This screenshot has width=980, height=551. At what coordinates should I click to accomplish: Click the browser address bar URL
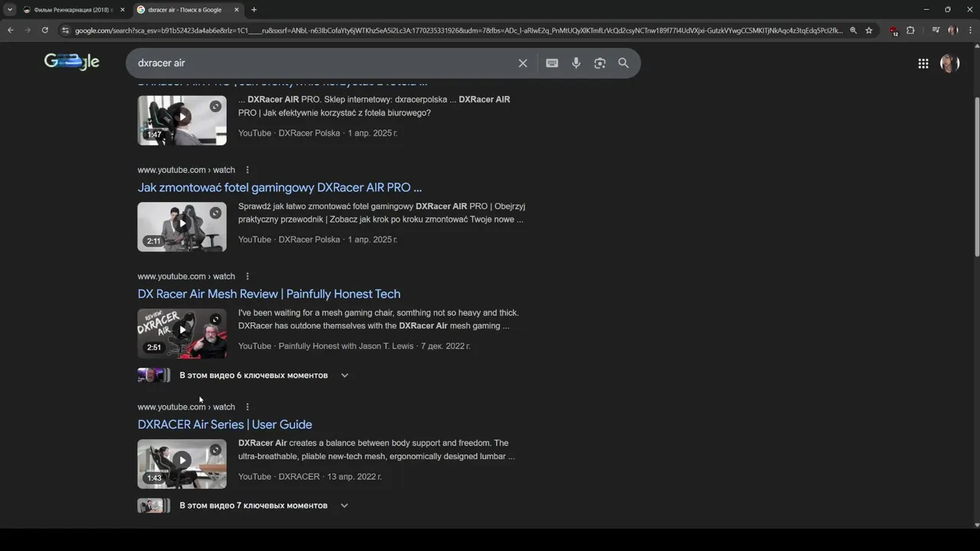459,31
